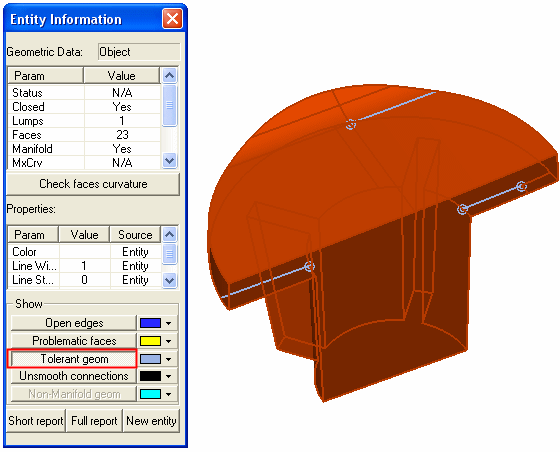Open the Open edges color dropdown arrow

(x=169, y=323)
